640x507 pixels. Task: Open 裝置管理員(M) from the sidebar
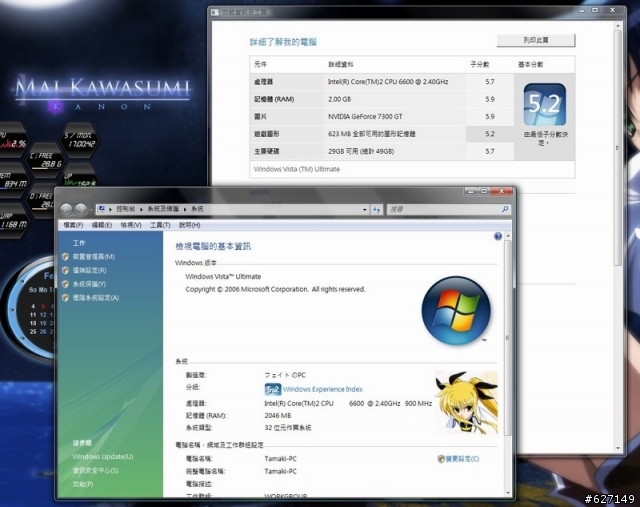point(93,257)
